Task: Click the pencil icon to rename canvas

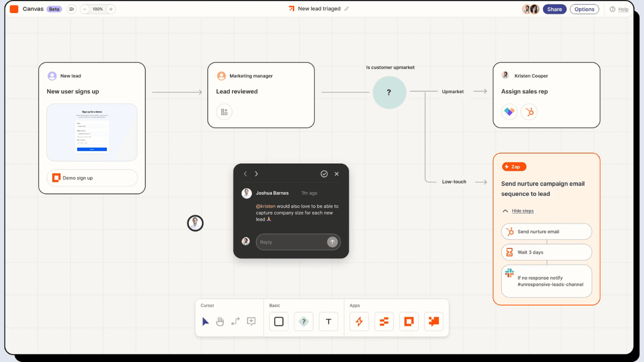Action: [x=347, y=9]
